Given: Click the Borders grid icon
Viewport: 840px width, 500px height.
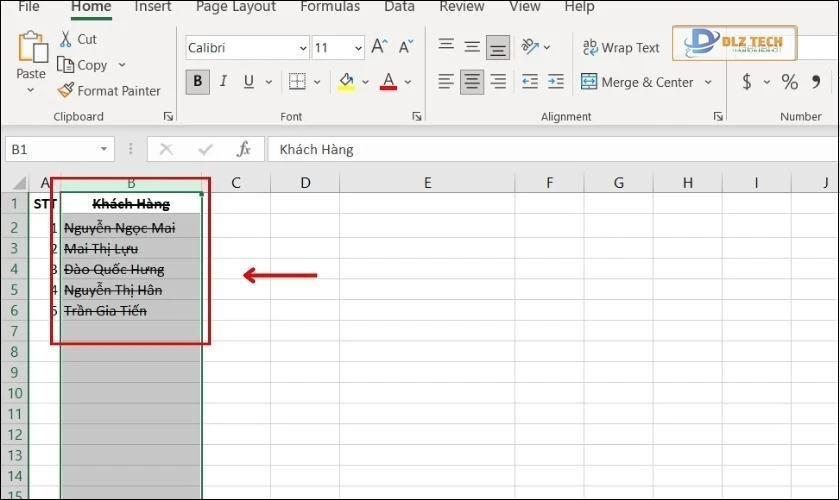Looking at the screenshot, I should pos(297,82).
